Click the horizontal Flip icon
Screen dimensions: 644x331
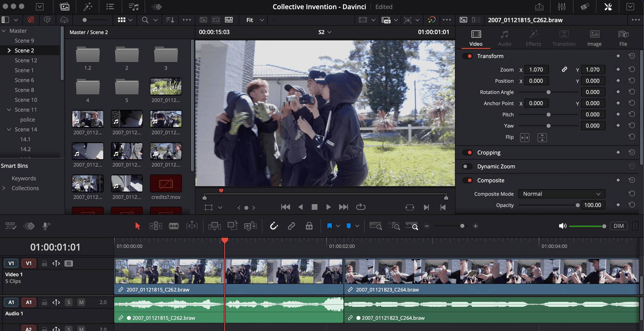(x=525, y=138)
